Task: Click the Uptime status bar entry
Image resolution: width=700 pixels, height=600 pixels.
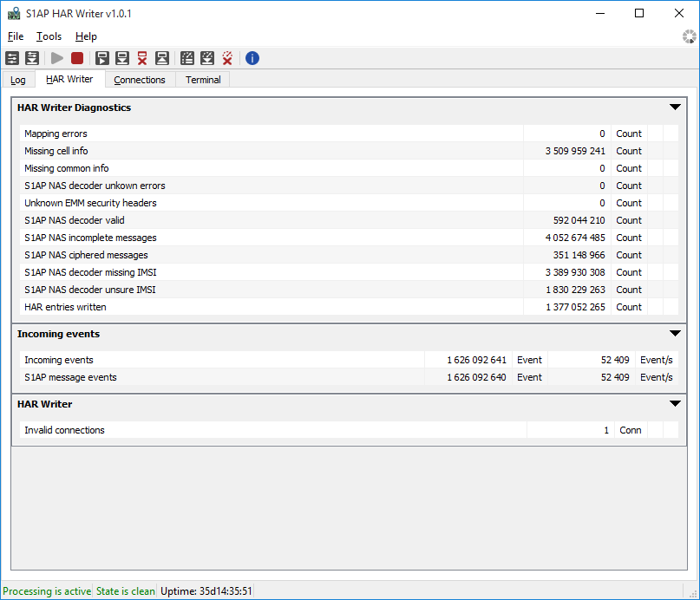Action: click(206, 591)
